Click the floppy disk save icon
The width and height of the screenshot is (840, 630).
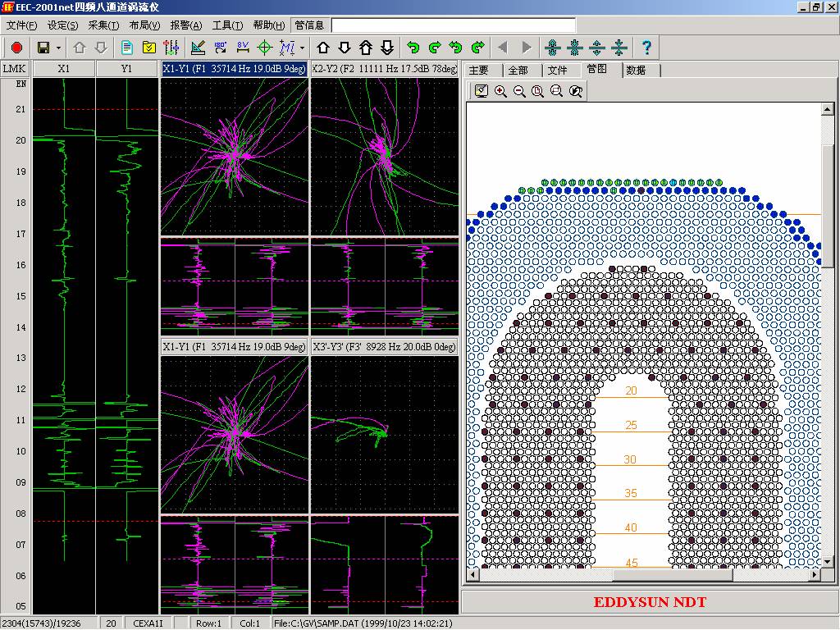43,48
